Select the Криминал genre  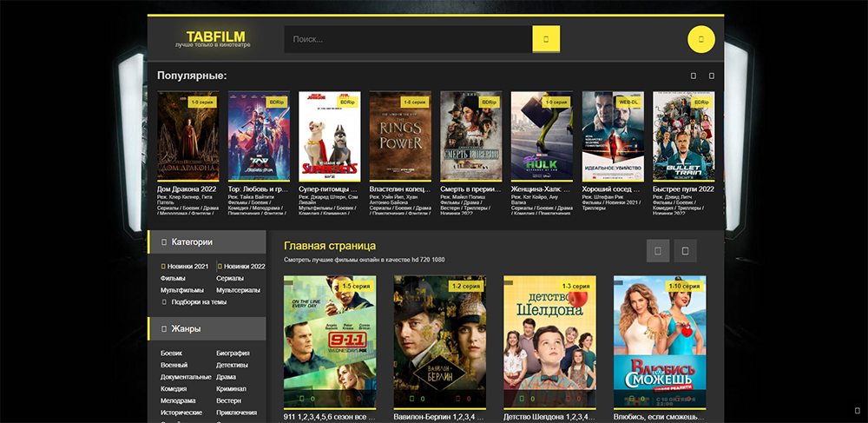tap(232, 389)
